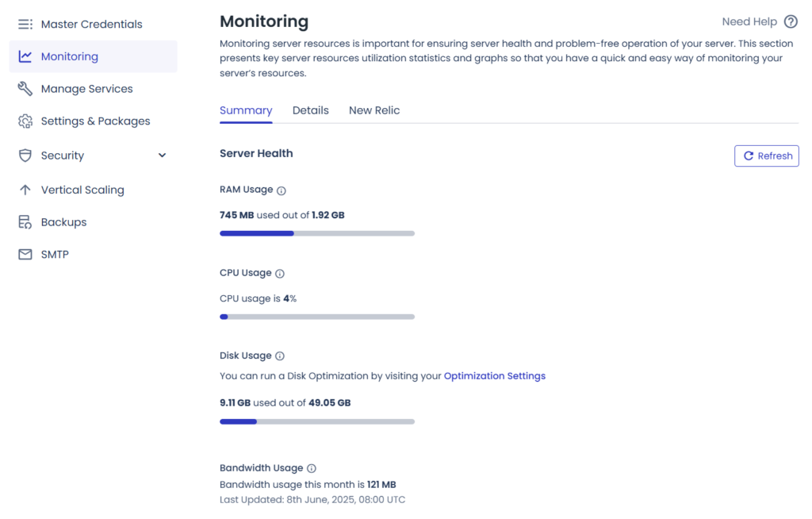Image resolution: width=812 pixels, height=519 pixels.
Task: Switch to the New Relic tab
Action: (x=374, y=110)
